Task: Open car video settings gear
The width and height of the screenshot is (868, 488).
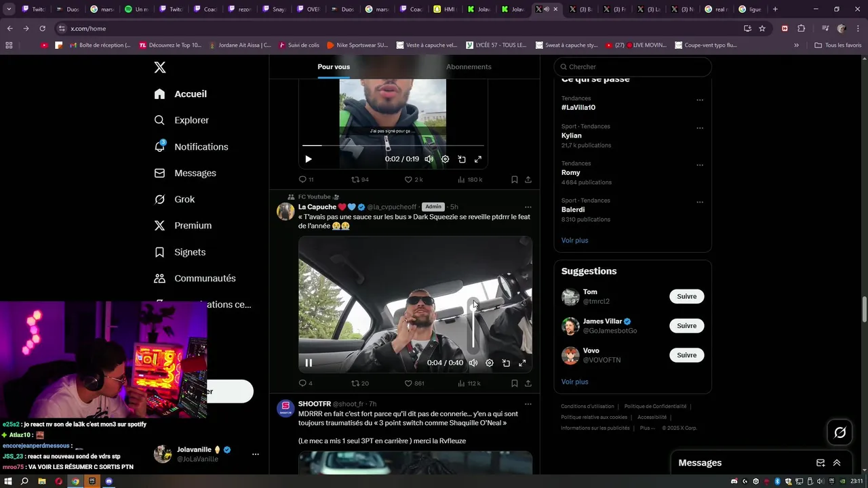Action: coord(490,363)
